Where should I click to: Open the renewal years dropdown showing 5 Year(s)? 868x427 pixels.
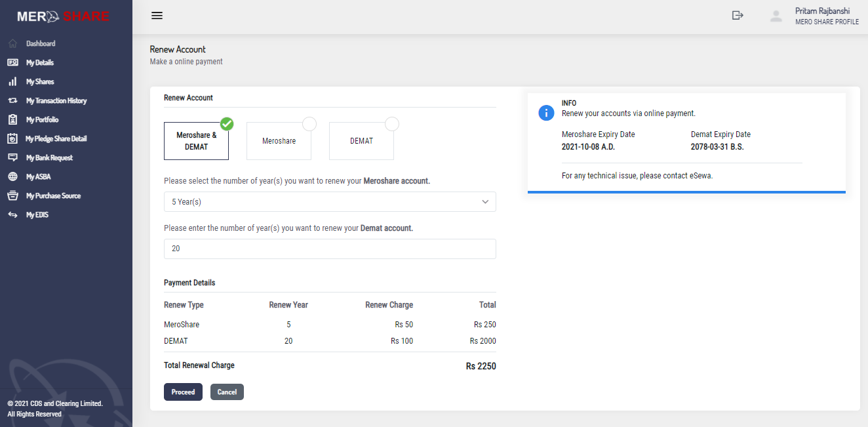tap(330, 201)
